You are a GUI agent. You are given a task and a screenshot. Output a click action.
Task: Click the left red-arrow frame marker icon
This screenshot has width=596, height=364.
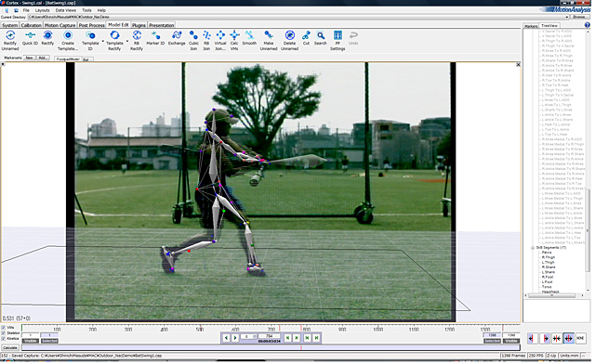(532, 338)
